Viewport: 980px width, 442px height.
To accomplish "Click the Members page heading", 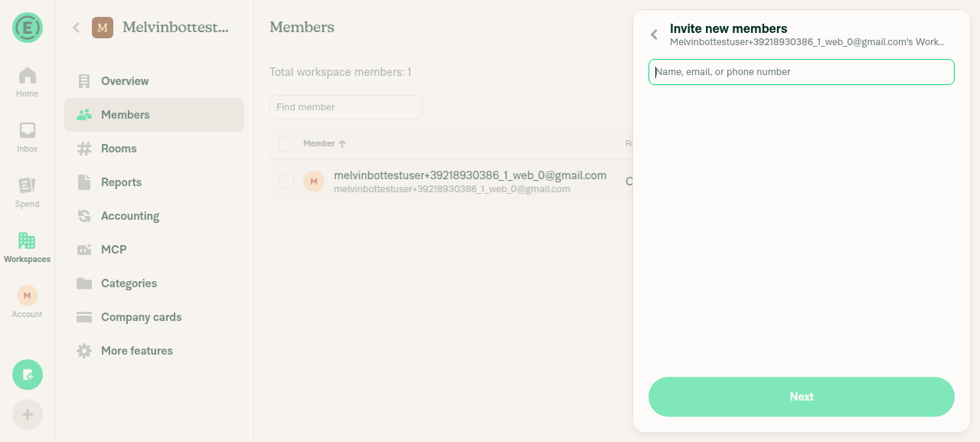I will point(302,28).
